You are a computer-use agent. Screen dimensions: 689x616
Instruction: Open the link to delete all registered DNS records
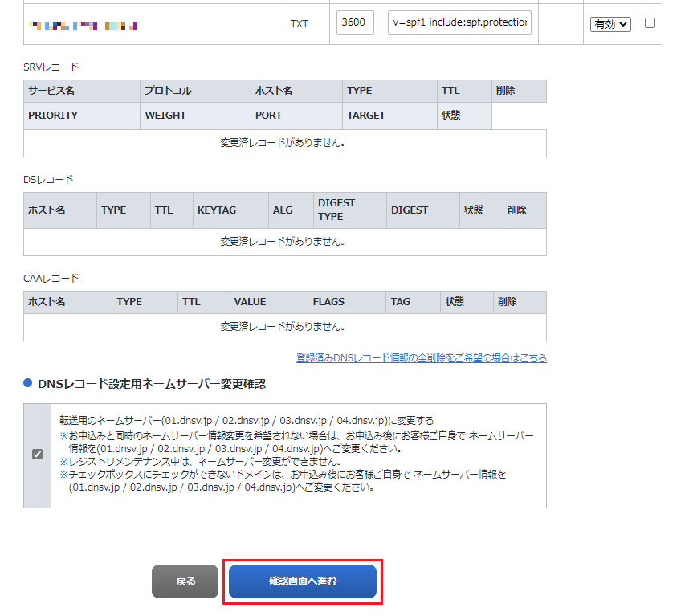[421, 358]
